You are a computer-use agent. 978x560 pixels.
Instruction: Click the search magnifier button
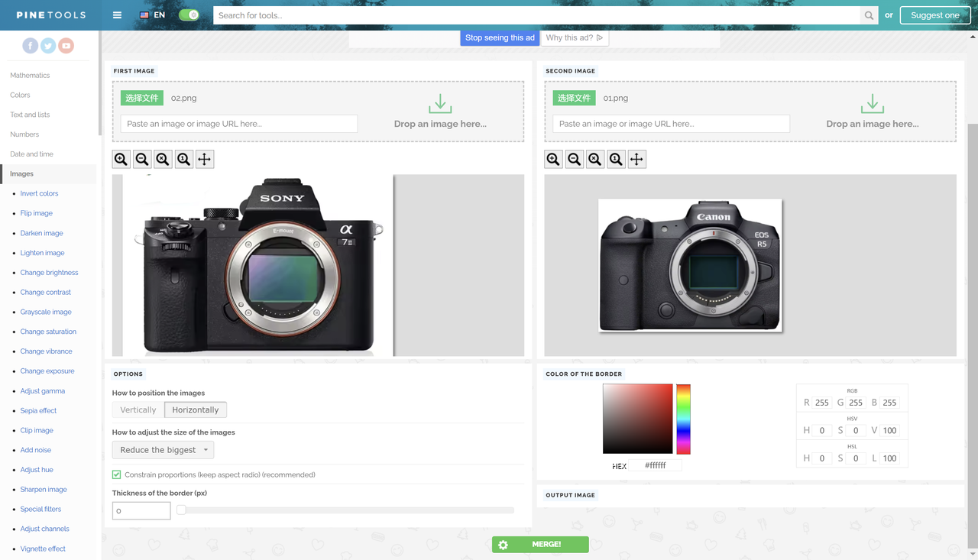[x=869, y=15]
